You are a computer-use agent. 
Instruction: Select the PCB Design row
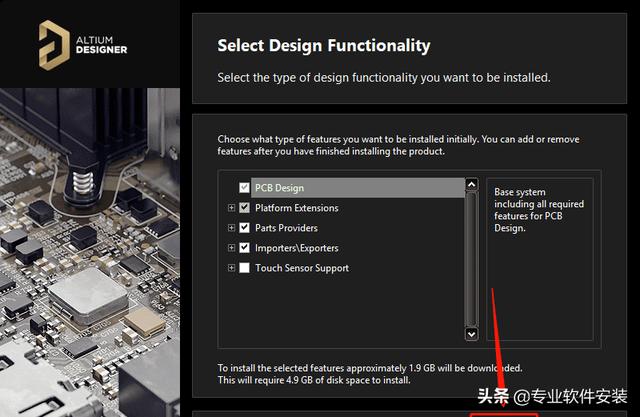358,188
